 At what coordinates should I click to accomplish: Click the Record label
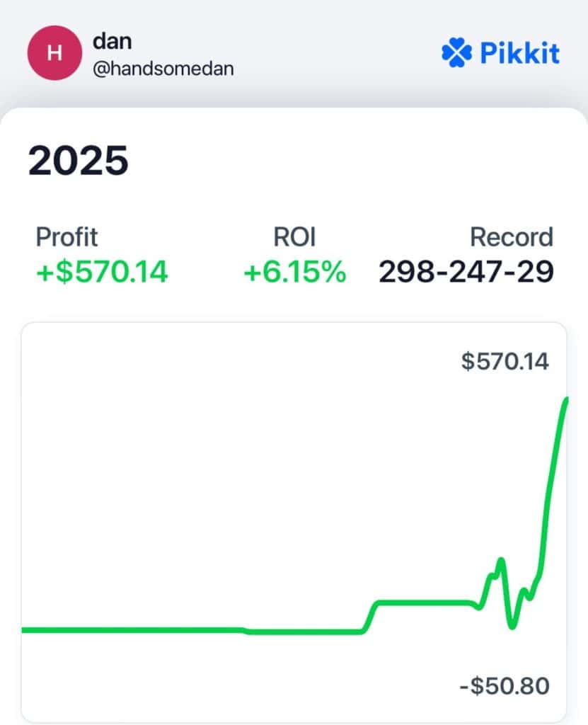(x=512, y=237)
